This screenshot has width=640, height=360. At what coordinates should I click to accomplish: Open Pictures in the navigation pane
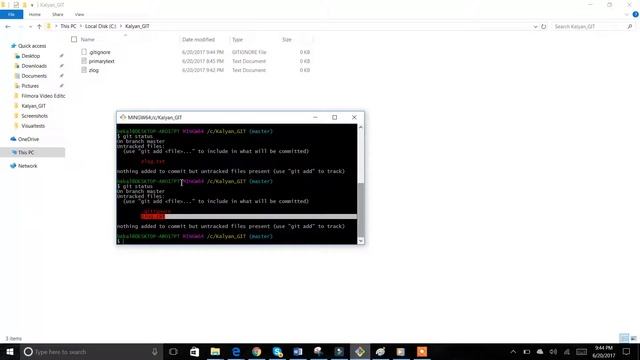point(30,86)
